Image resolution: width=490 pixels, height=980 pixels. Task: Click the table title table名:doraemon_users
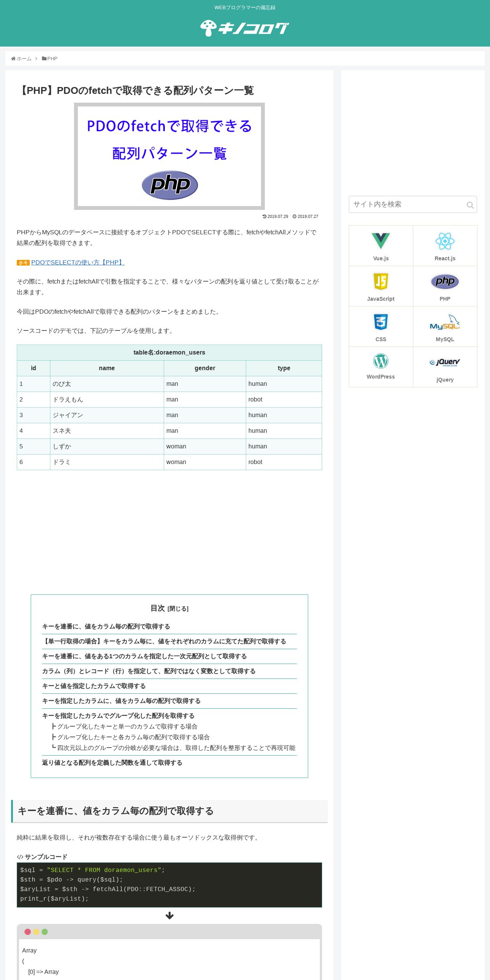coord(169,353)
